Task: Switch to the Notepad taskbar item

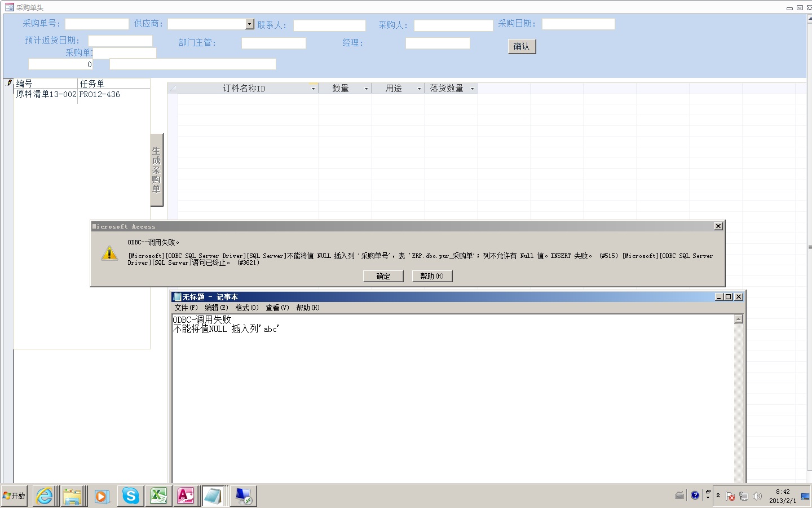Action: click(x=214, y=496)
